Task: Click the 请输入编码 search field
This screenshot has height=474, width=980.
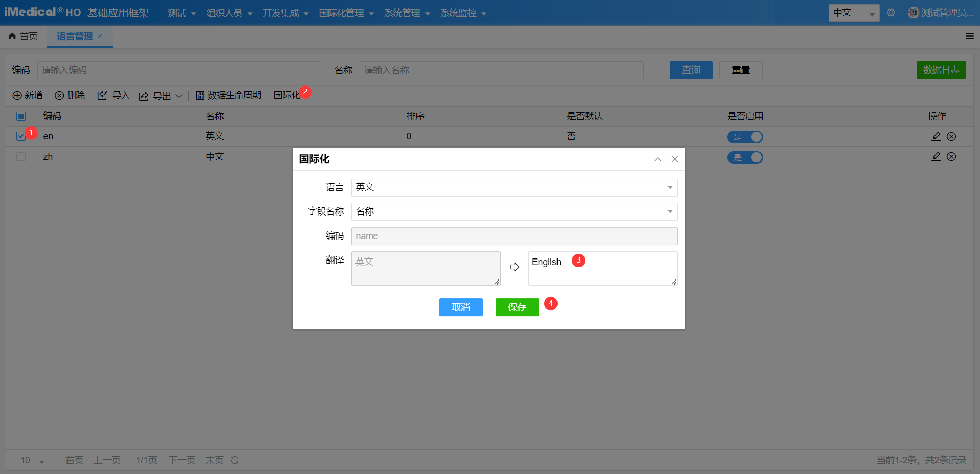Action: [x=179, y=70]
